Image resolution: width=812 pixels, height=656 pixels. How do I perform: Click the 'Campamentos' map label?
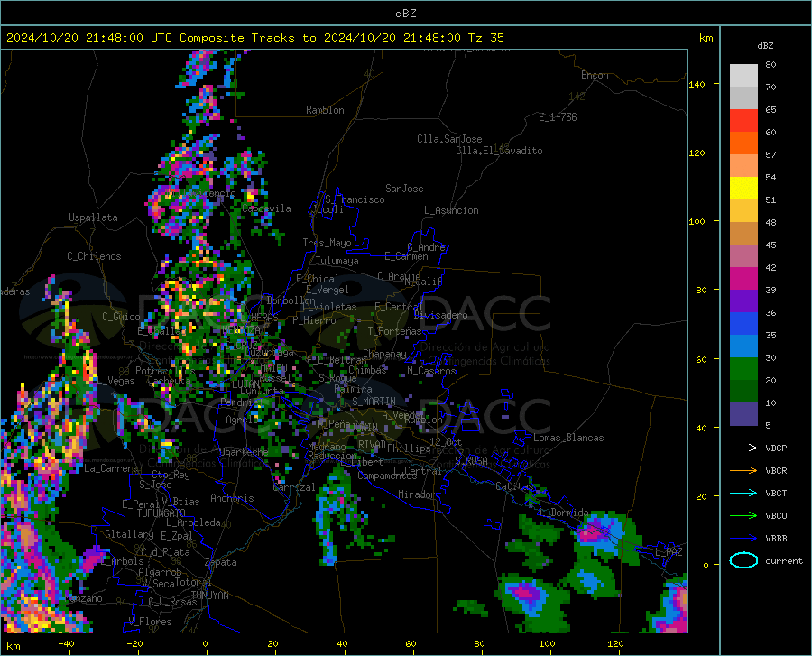[387, 476]
